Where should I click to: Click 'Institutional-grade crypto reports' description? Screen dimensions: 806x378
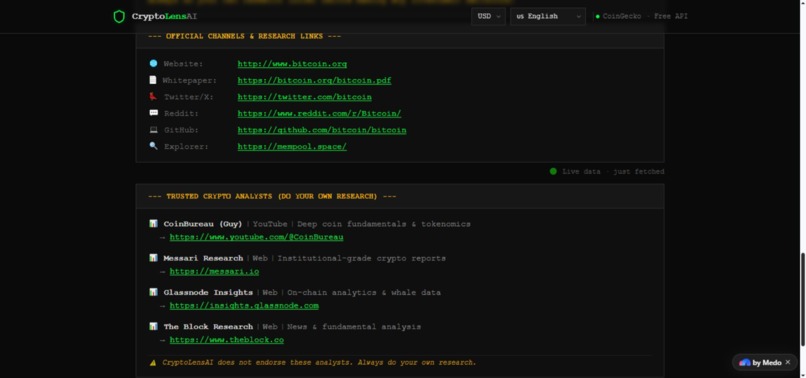tap(361, 258)
